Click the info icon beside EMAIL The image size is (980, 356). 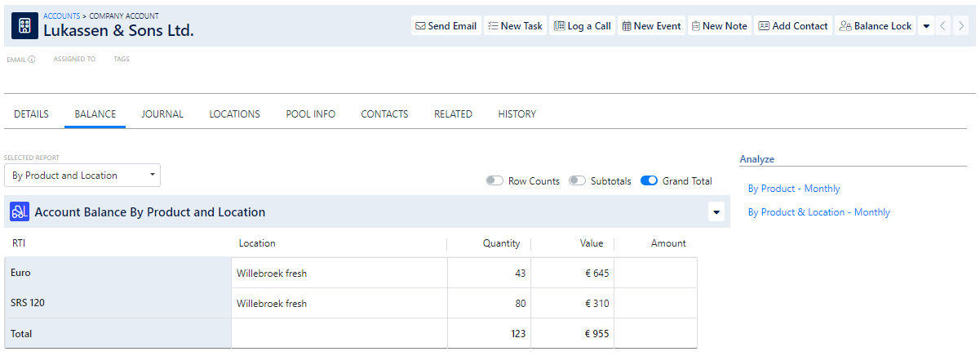(32, 60)
